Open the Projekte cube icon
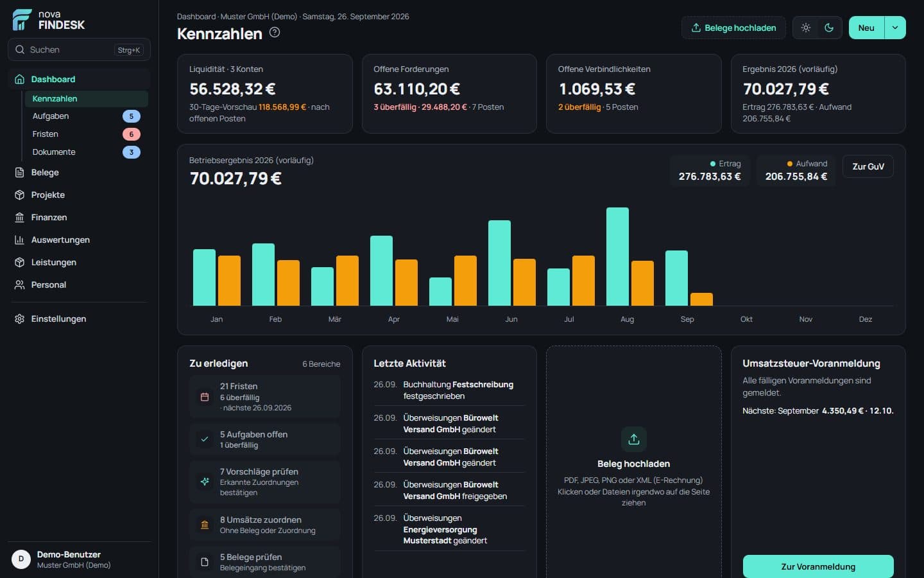This screenshot has width=924, height=578. tap(19, 195)
